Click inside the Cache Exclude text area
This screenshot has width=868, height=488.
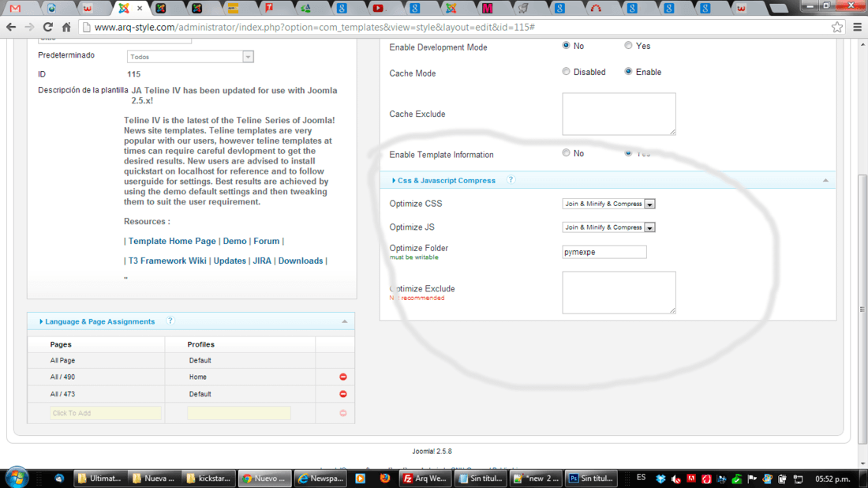point(619,114)
